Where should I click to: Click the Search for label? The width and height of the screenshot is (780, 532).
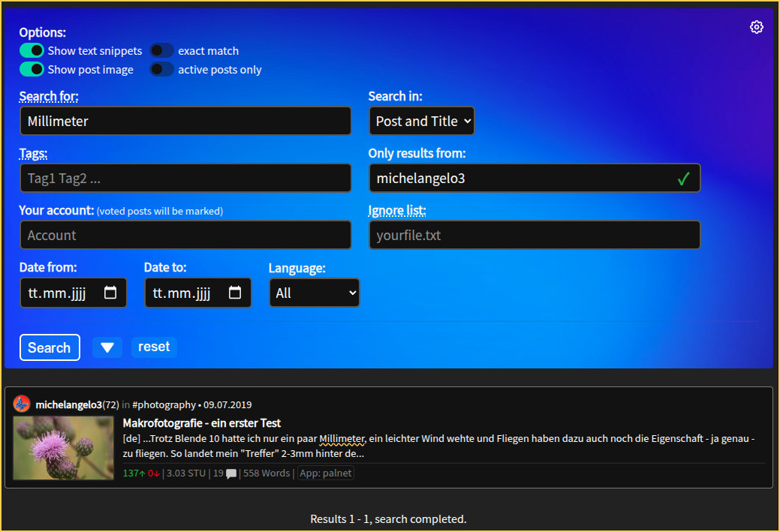(49, 96)
